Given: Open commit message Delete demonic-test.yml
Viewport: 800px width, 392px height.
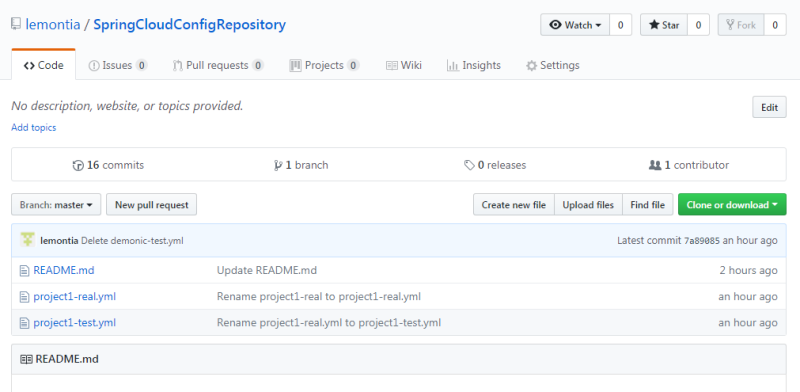Looking at the screenshot, I should (x=132, y=240).
